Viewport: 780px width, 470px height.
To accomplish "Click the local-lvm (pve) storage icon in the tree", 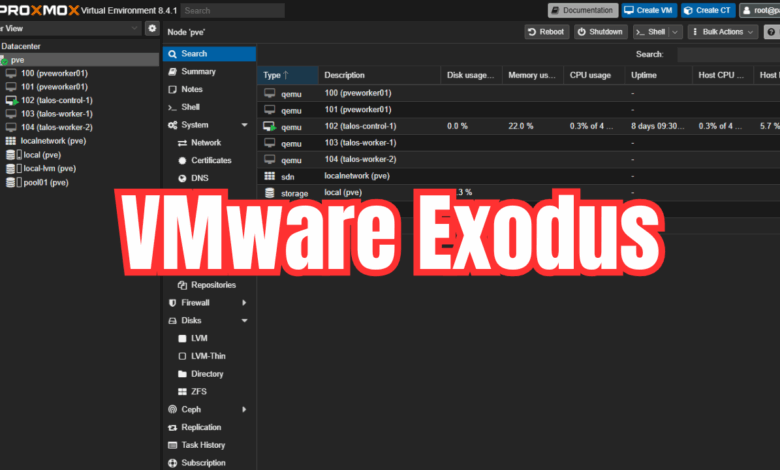I will (10, 169).
